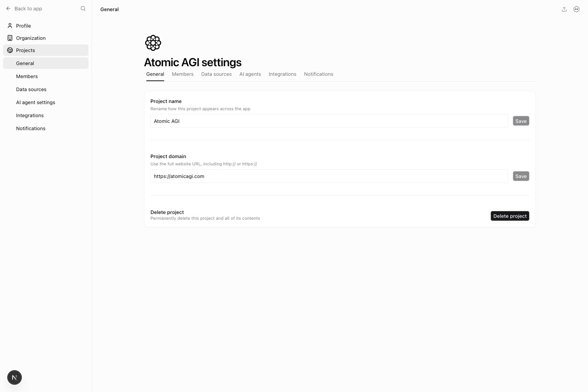Viewport: 588px width, 392px height.
Task: Open Notifications sub-item in sidebar
Action: click(46, 128)
